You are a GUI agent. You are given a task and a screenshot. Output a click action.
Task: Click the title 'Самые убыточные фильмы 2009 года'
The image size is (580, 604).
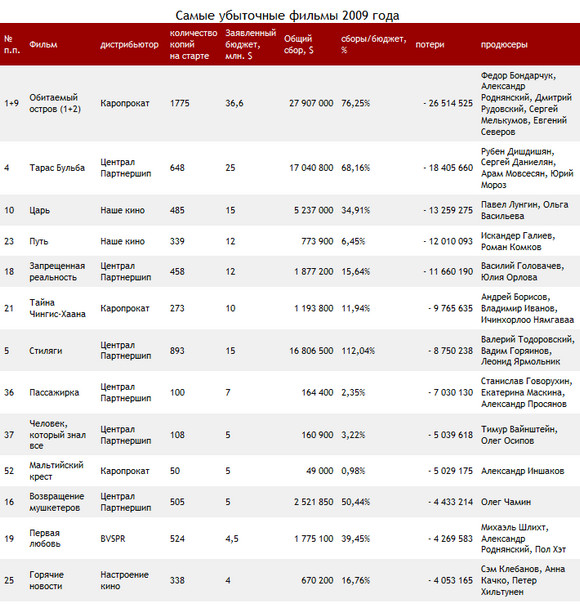click(287, 16)
